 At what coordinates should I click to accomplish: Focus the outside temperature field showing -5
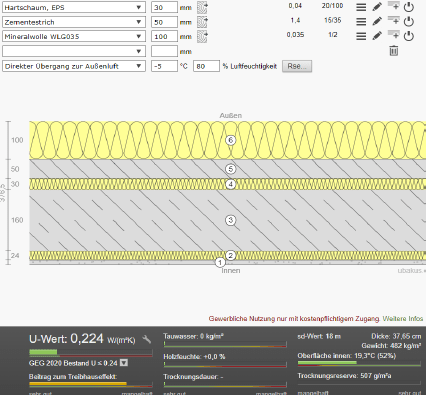pyautogui.click(x=164, y=66)
